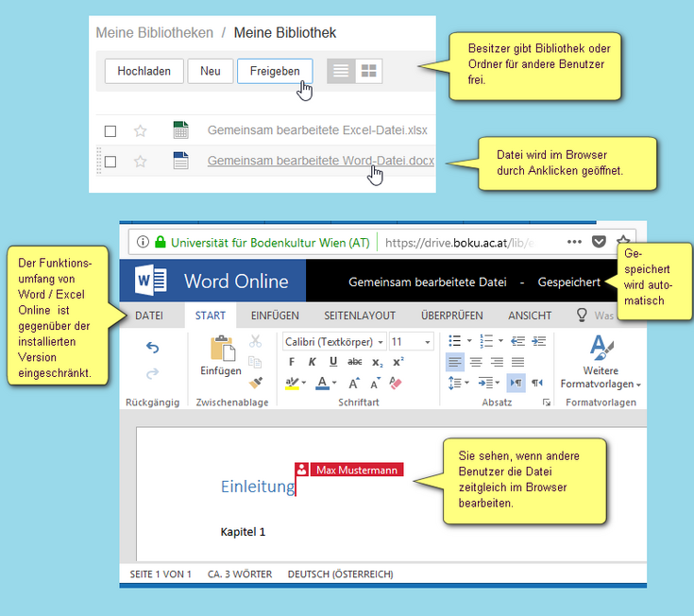Click the Freigeben button

tap(275, 71)
